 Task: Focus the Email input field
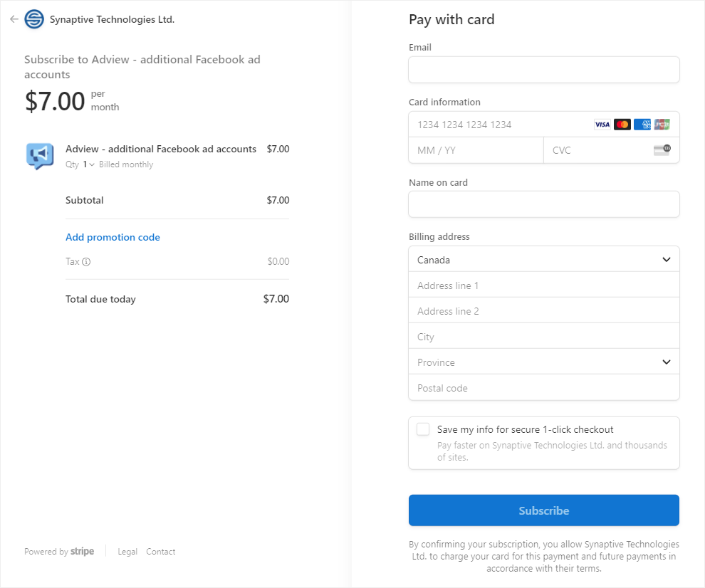click(x=544, y=70)
